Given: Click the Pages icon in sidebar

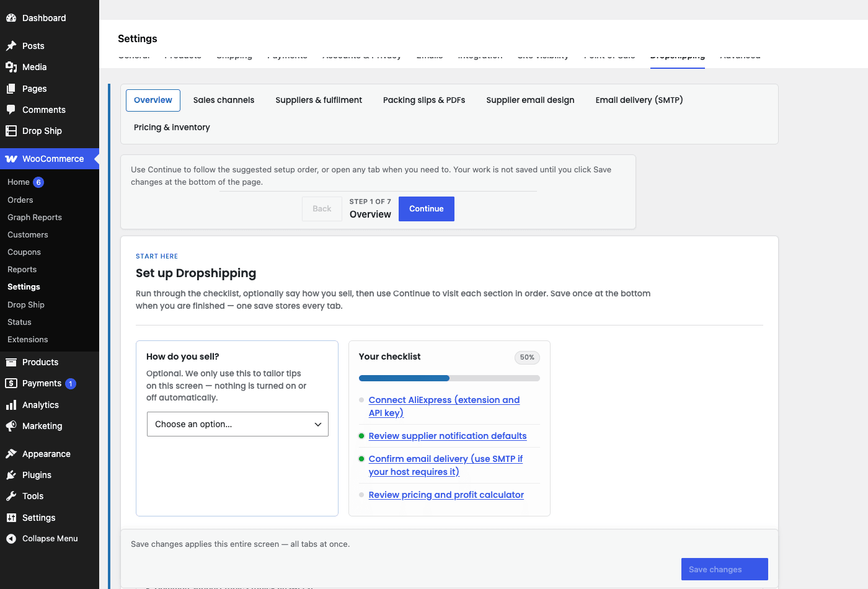Looking at the screenshot, I should (11, 89).
